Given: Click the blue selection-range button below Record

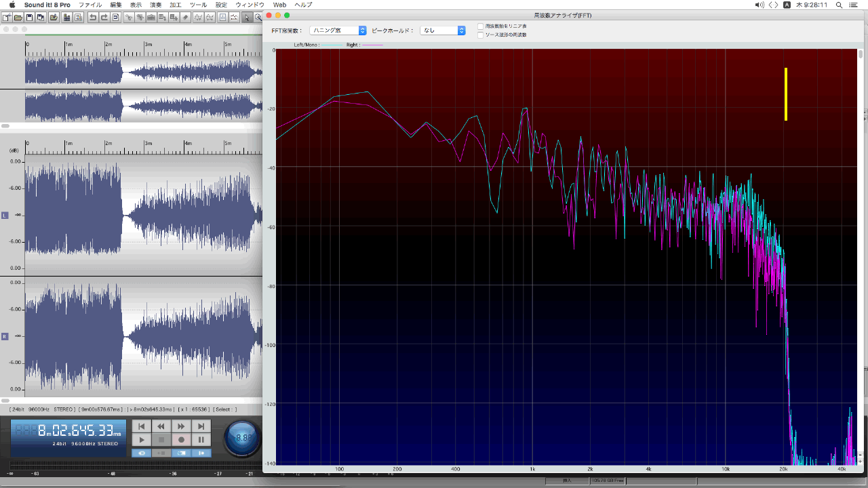Looking at the screenshot, I should pos(181,453).
